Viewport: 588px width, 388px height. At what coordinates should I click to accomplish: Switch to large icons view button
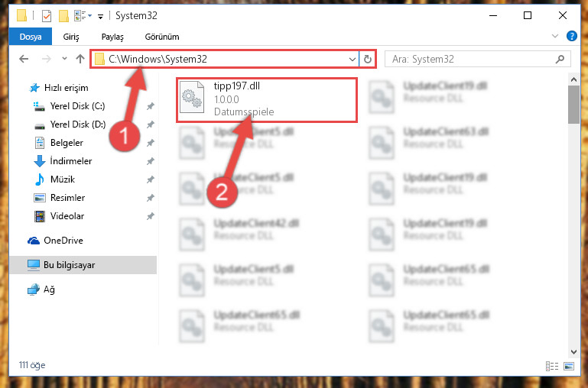click(569, 366)
